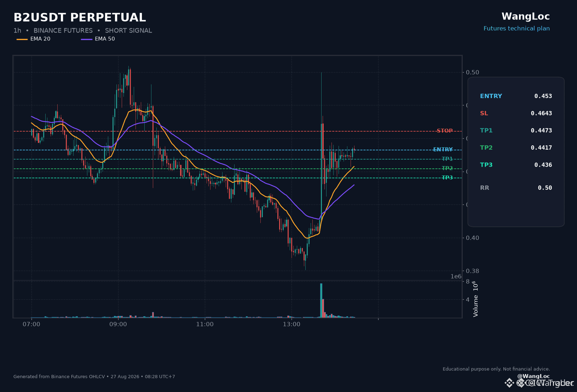Click the 0.38 price axis tick
Image resolution: width=577 pixels, height=392 pixels.
[473, 271]
